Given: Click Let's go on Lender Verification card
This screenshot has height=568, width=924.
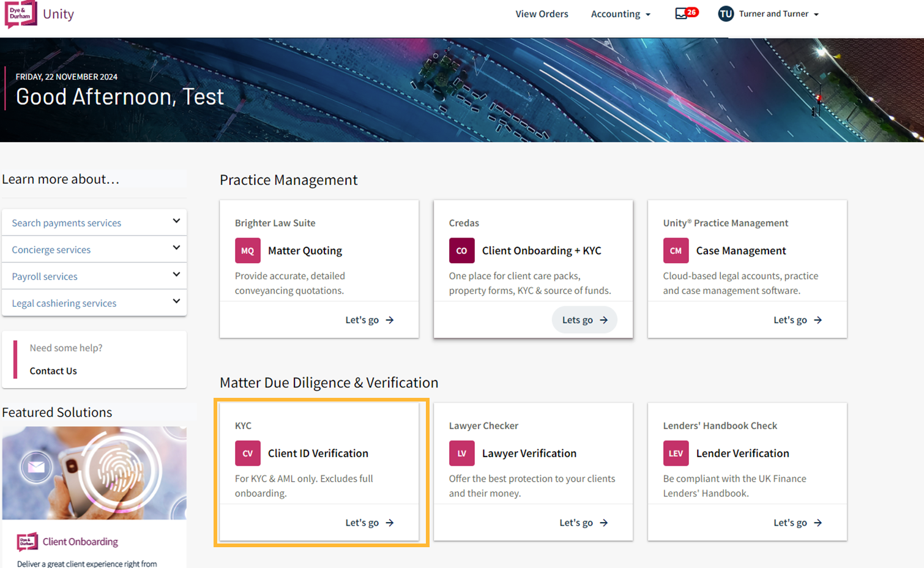Looking at the screenshot, I should pyautogui.click(x=798, y=523).
